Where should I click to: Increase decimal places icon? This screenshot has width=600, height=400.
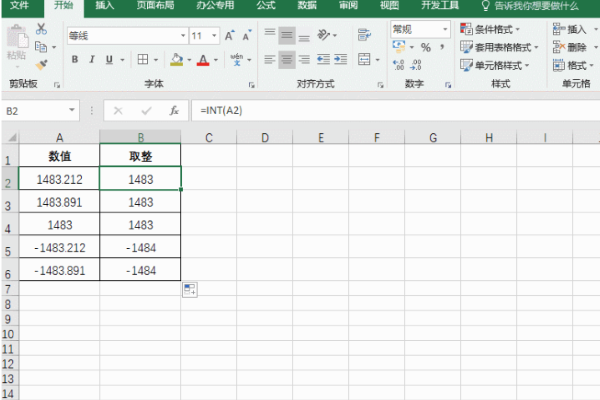pos(398,65)
